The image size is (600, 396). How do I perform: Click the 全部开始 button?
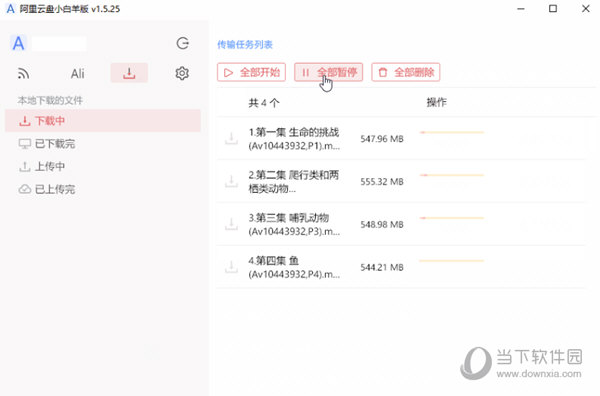(x=251, y=72)
